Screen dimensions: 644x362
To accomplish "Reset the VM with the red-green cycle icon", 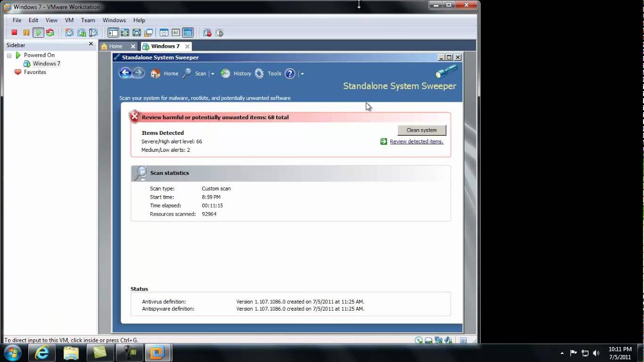I will pyautogui.click(x=50, y=33).
